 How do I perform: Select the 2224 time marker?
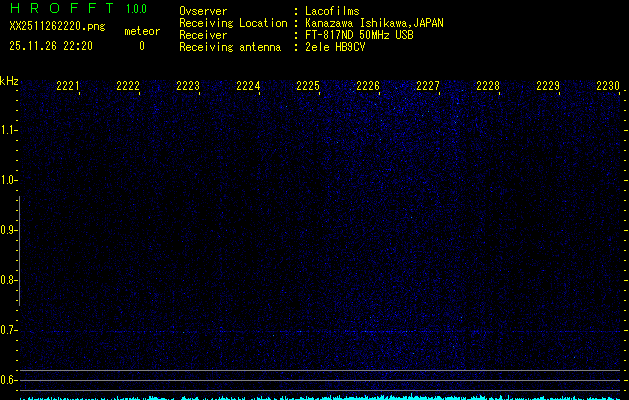(x=248, y=87)
